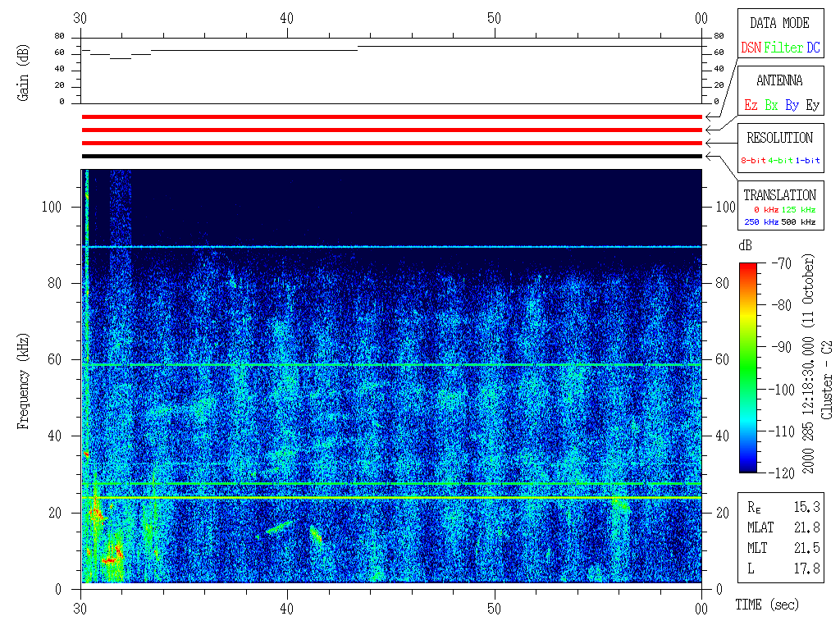The image size is (840, 630).
Task: Click the TIME (sec) axis label
Action: (766, 605)
